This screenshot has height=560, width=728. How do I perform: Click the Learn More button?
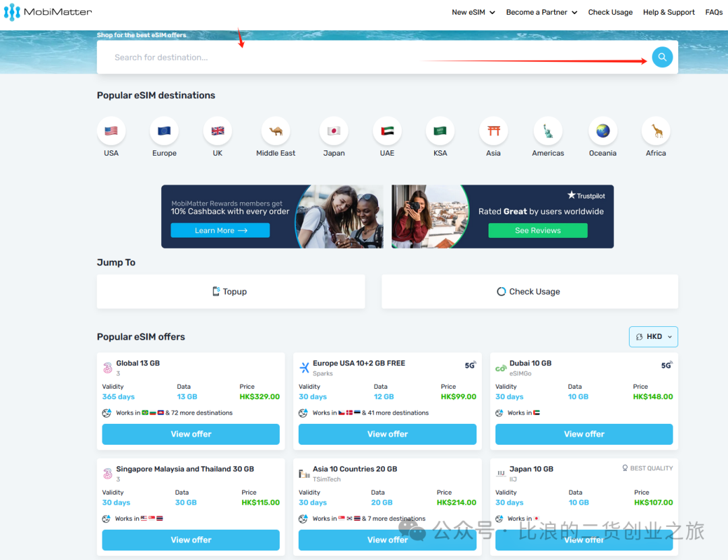[220, 230]
